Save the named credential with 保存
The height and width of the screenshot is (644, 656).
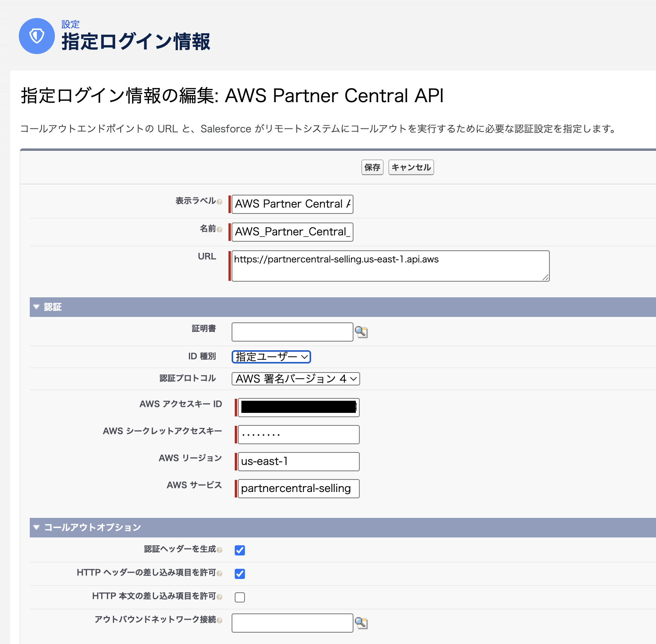[x=371, y=167]
